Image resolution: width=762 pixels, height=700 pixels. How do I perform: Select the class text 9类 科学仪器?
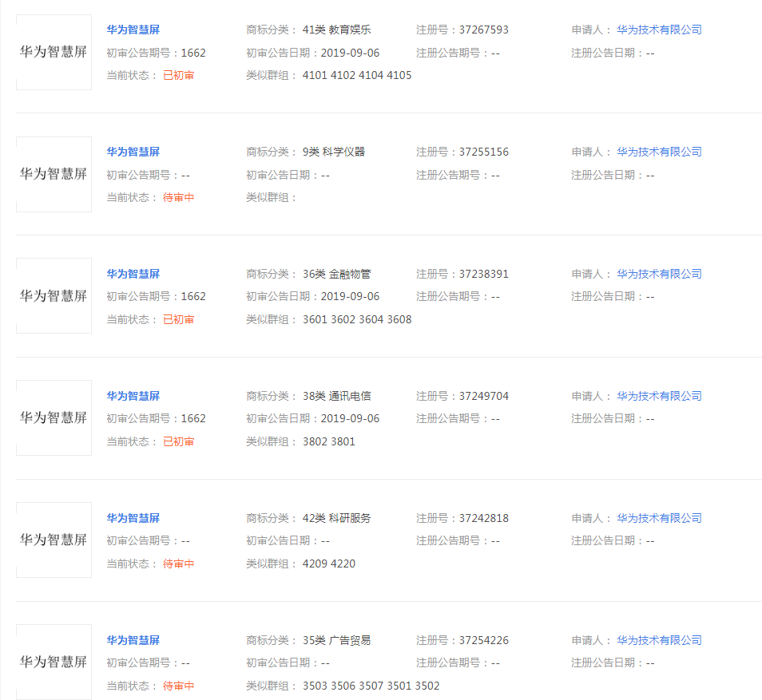pyautogui.click(x=334, y=152)
